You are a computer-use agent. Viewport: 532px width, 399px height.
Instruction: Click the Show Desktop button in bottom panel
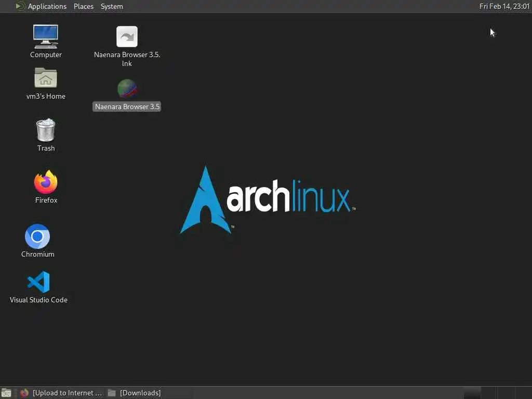click(6, 393)
